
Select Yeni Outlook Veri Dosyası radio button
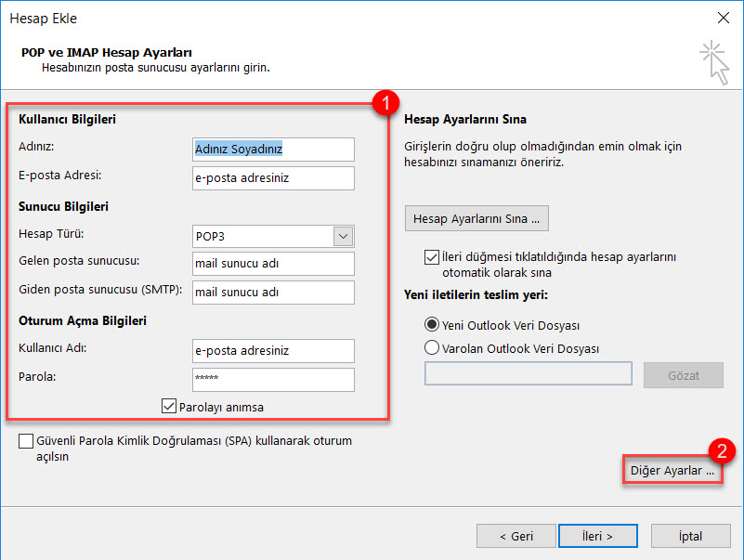point(431,325)
